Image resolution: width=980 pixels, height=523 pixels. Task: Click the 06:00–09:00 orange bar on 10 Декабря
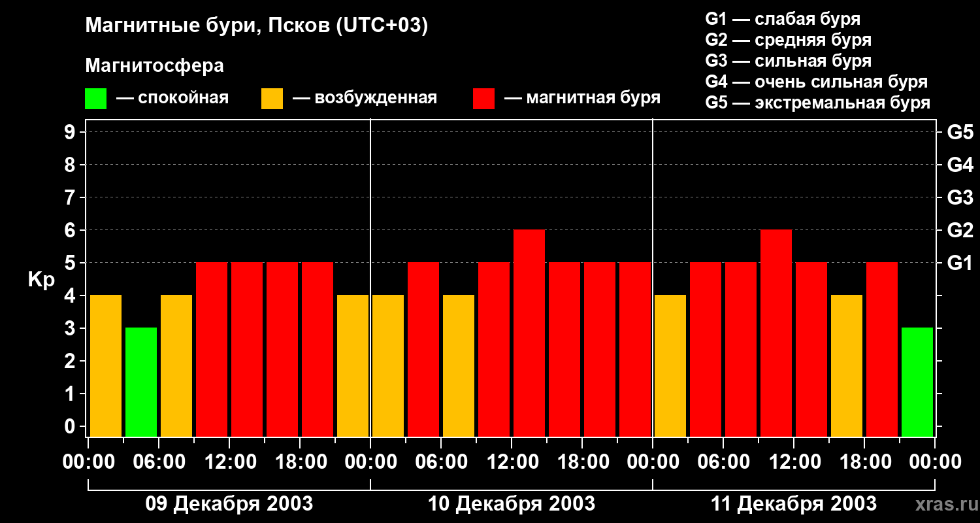tap(459, 365)
